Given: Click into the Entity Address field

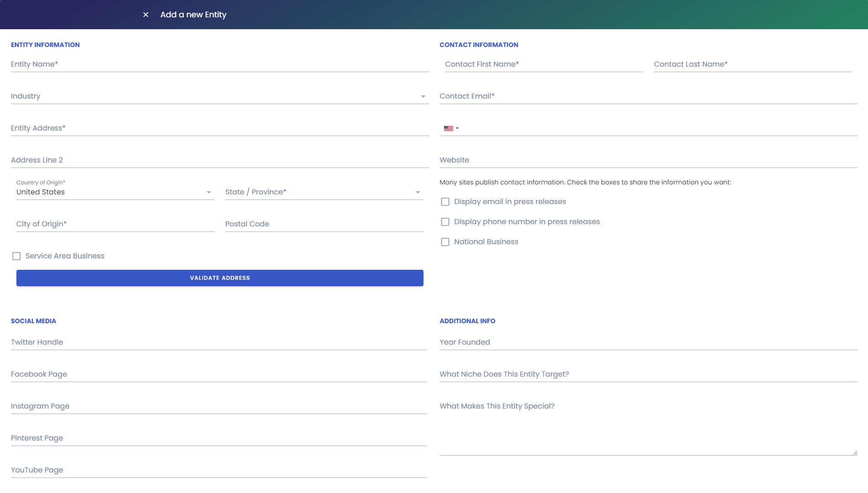Looking at the screenshot, I should (220, 128).
